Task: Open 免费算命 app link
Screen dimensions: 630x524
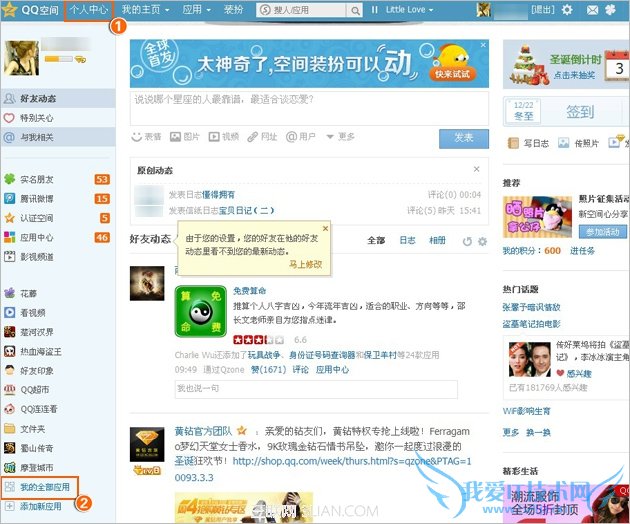Action: (250, 291)
